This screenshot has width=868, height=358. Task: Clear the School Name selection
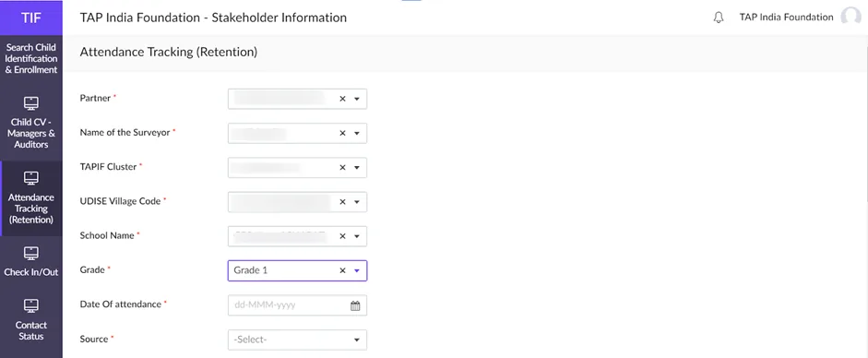pos(342,236)
